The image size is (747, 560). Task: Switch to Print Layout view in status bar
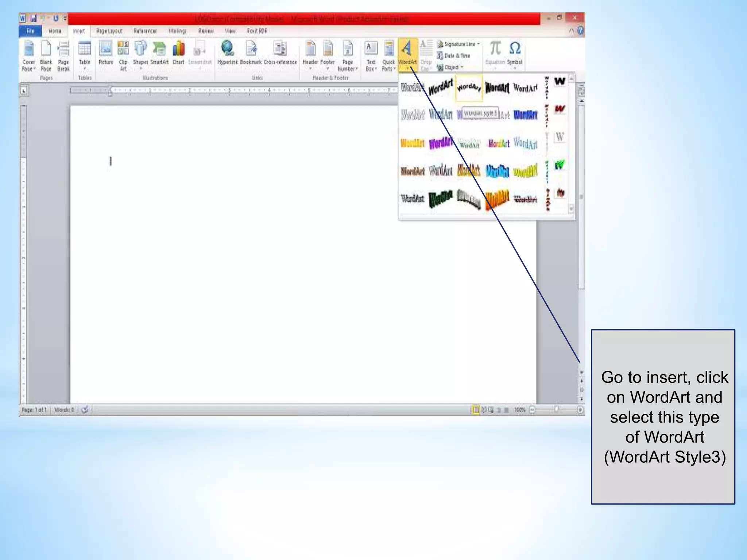tap(476, 410)
